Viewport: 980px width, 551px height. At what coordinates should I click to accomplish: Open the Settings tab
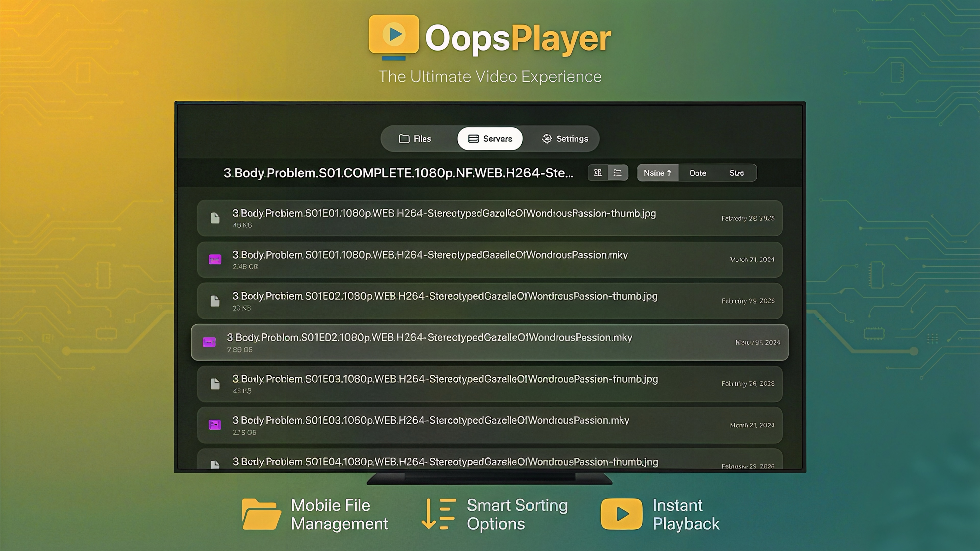[565, 139]
